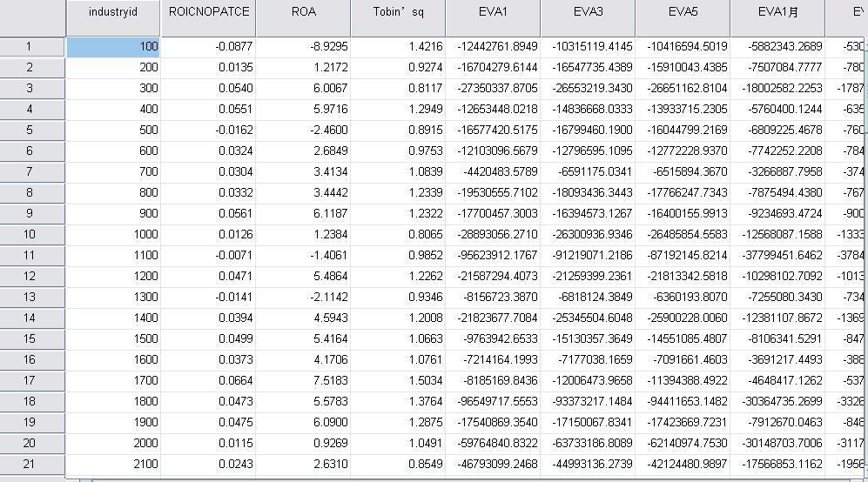This screenshot has height=482, width=868.
Task: Select the Tobin'sq column header
Action: (398, 12)
